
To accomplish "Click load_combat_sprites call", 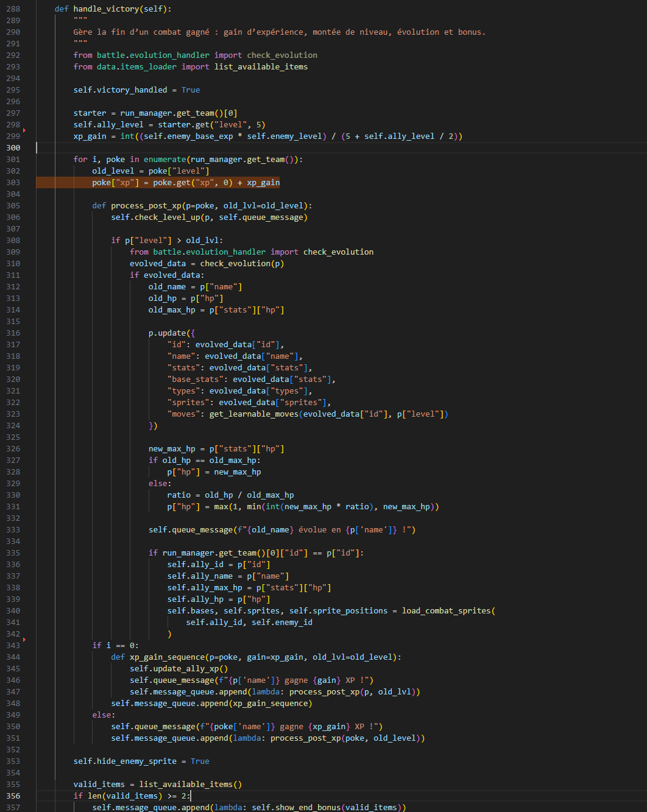I will pos(448,611).
